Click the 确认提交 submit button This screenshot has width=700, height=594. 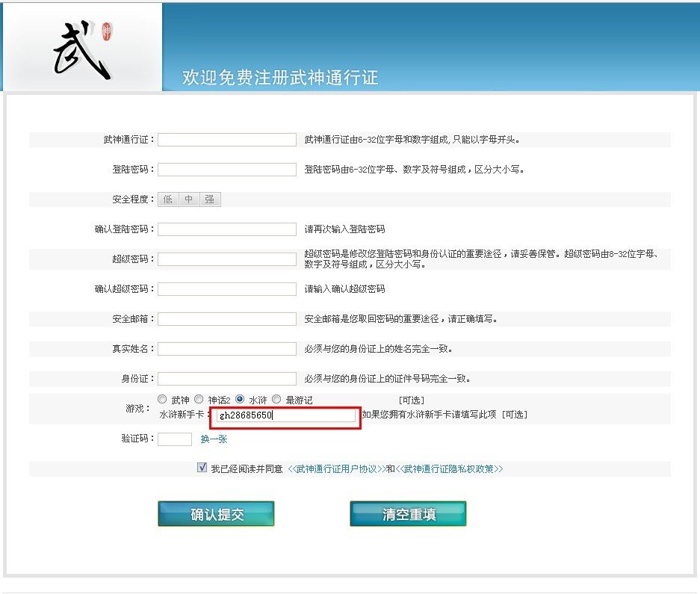(x=215, y=513)
